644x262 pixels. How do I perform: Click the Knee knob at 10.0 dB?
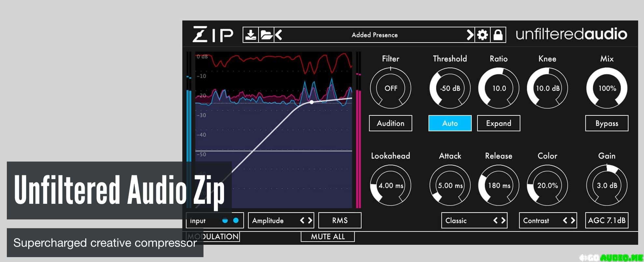coord(547,88)
